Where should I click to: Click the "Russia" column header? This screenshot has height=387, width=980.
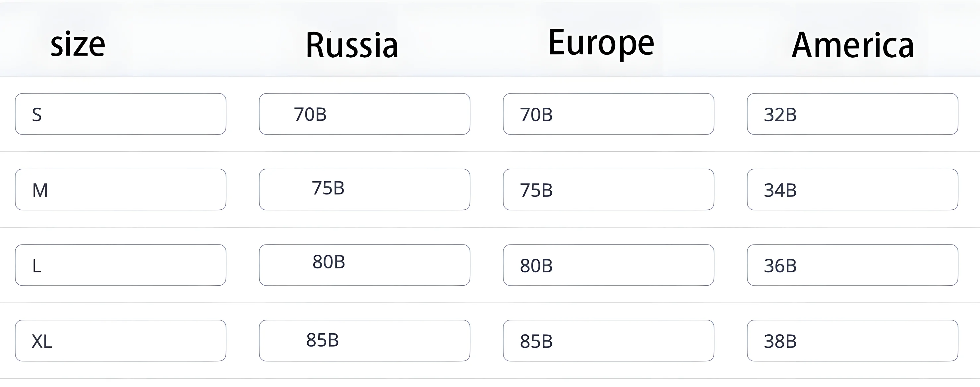click(x=352, y=45)
